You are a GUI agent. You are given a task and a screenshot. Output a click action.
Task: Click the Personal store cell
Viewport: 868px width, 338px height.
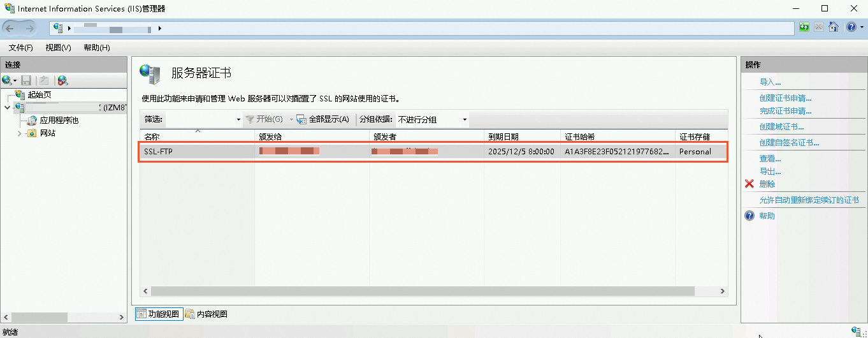[695, 152]
